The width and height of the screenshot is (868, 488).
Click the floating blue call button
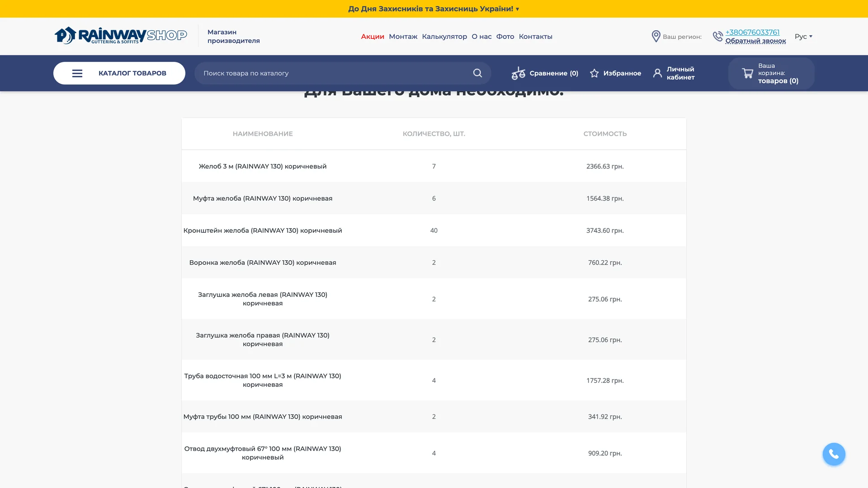coord(834,454)
